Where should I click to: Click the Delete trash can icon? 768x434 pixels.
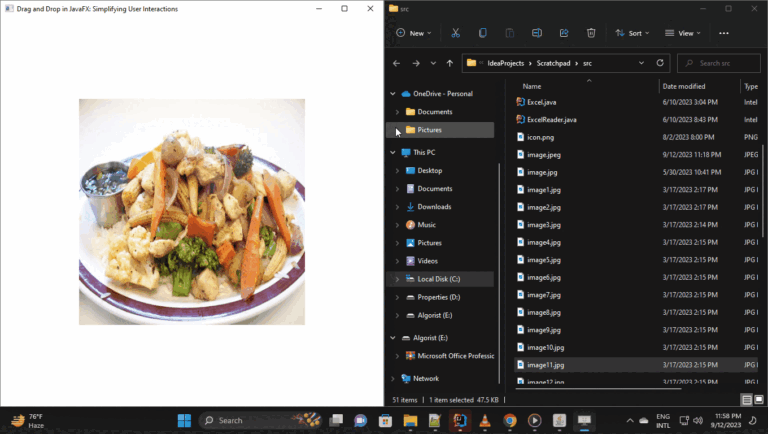pyautogui.click(x=591, y=33)
